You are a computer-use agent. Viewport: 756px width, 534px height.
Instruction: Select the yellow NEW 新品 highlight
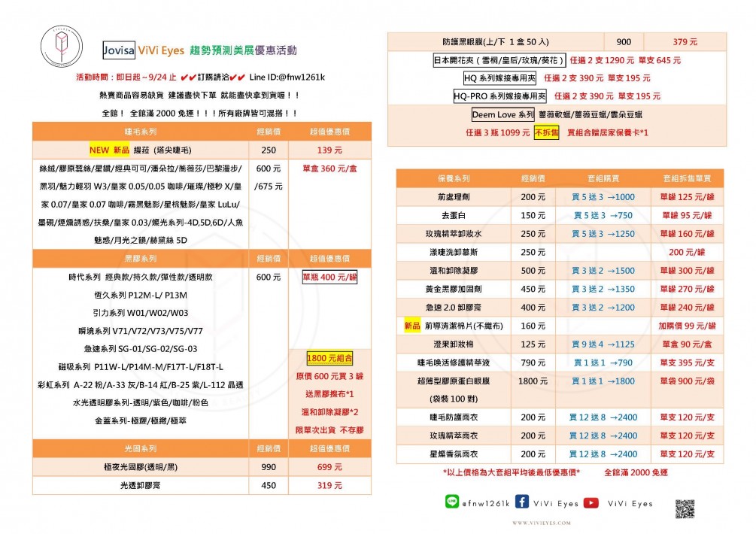click(x=109, y=150)
